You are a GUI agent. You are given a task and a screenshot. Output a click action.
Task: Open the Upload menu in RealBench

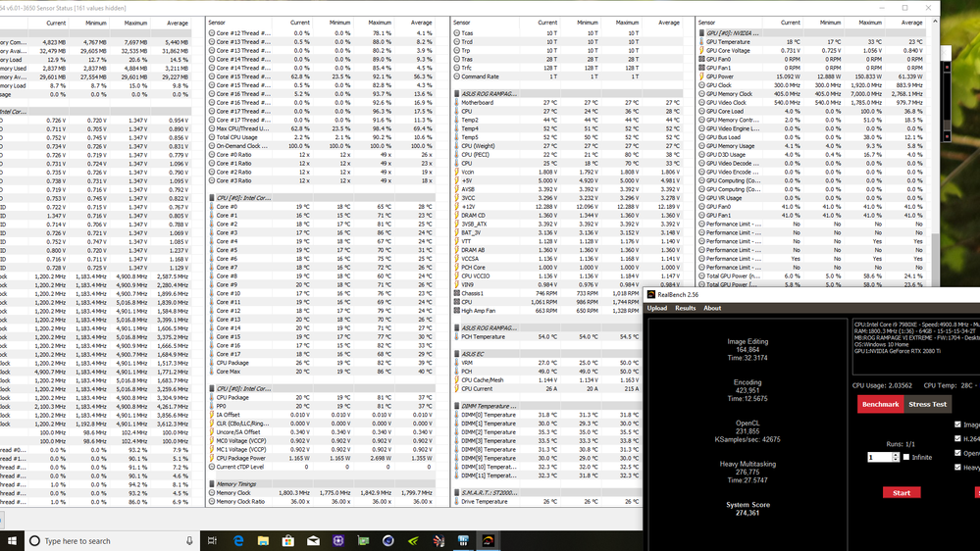(657, 308)
